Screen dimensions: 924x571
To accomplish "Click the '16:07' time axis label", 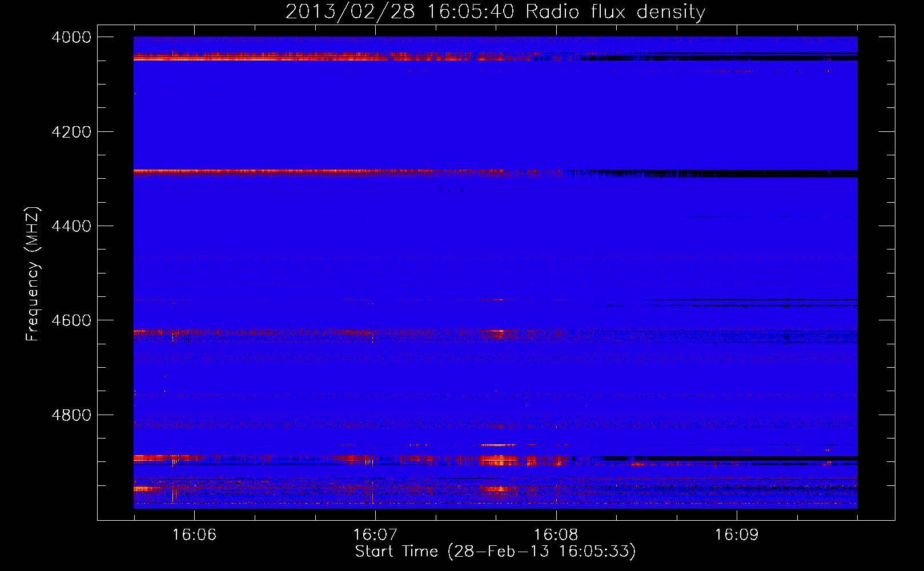I will point(375,535).
